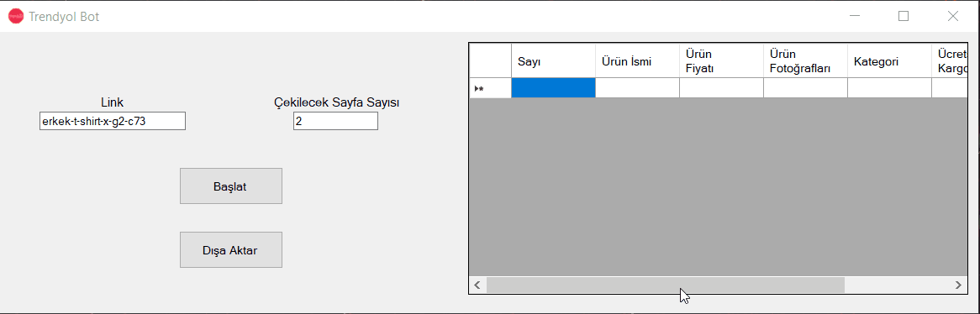Click the empty Ürün İsmi cell
The image size is (980, 314).
[x=637, y=89]
